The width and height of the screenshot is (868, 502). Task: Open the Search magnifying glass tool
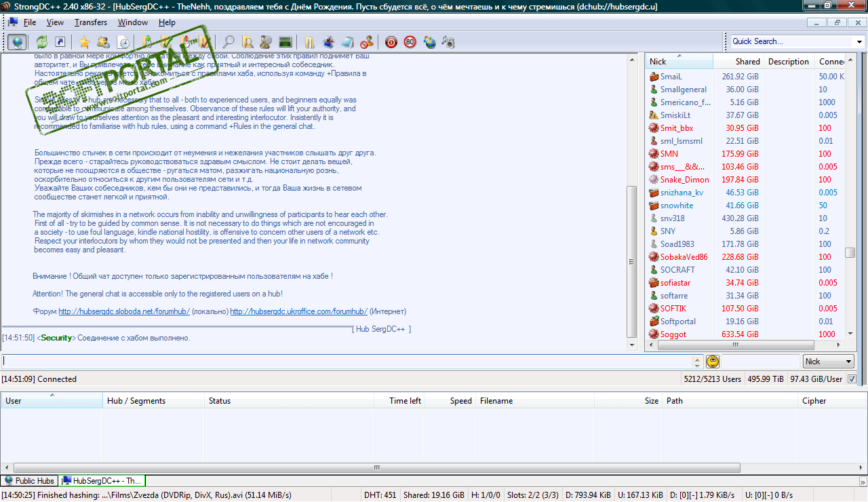[229, 42]
